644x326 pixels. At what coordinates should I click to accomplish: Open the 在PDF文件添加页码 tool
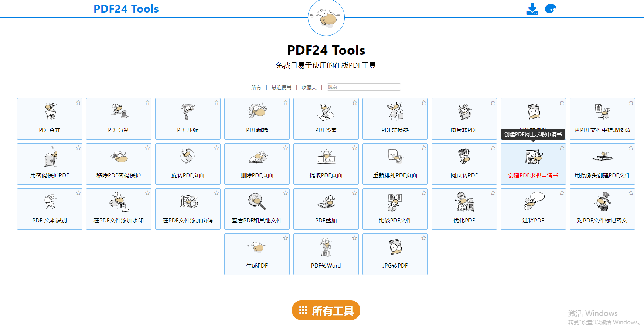tap(188, 209)
